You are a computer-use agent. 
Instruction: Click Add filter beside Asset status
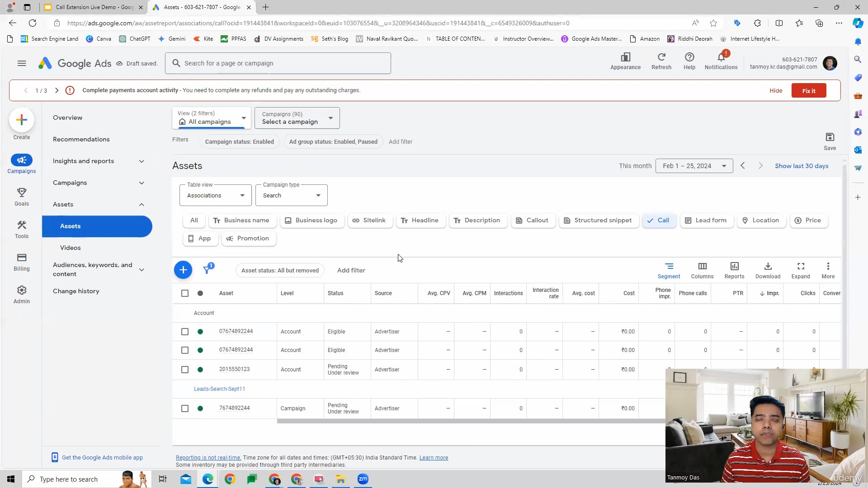tap(351, 270)
